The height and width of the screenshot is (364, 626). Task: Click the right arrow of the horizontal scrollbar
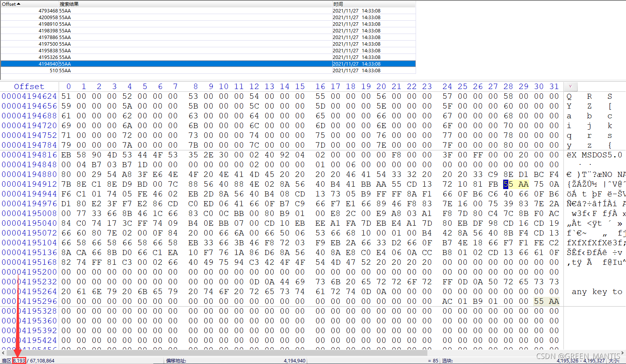622,353
